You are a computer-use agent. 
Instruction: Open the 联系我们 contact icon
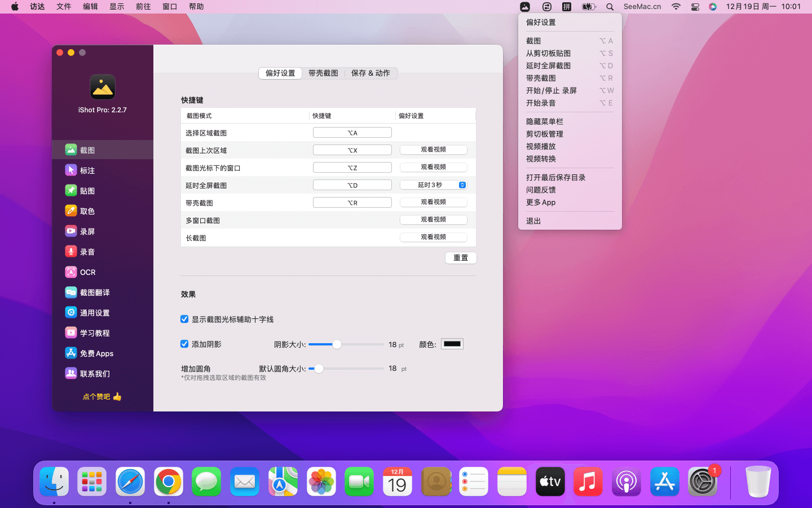click(70, 373)
